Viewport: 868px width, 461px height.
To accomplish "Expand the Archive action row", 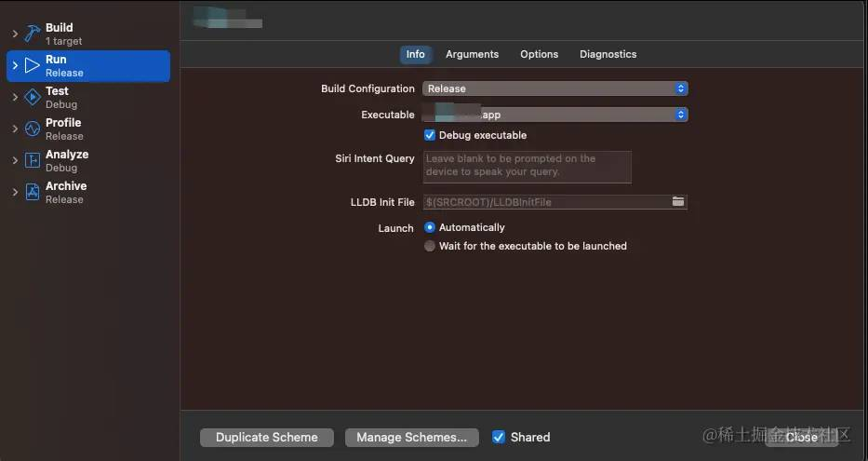I will (x=15, y=192).
